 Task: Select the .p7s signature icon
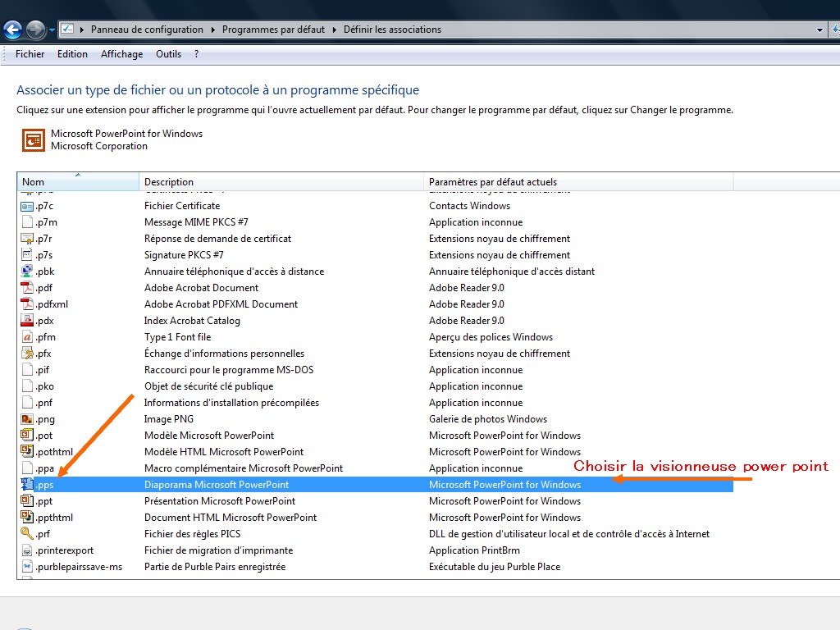27,255
